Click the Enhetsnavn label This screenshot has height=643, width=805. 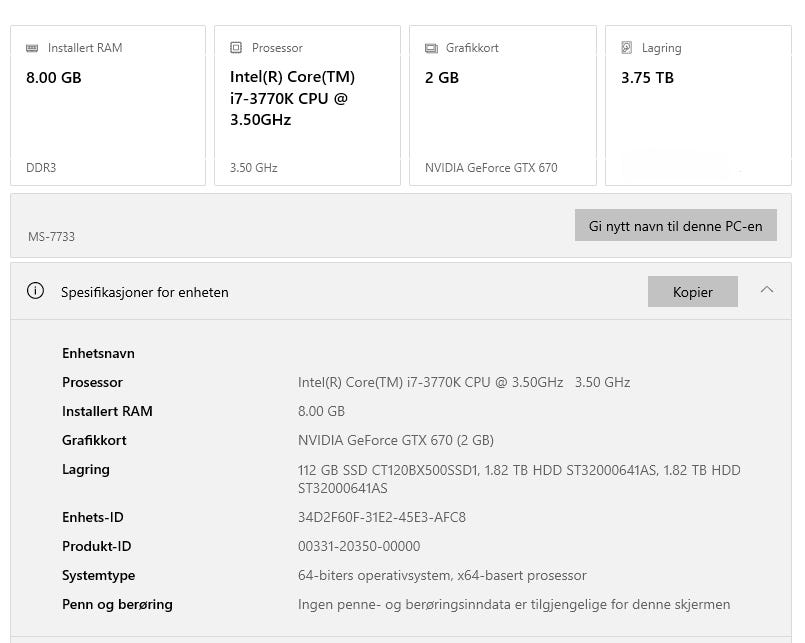98,353
